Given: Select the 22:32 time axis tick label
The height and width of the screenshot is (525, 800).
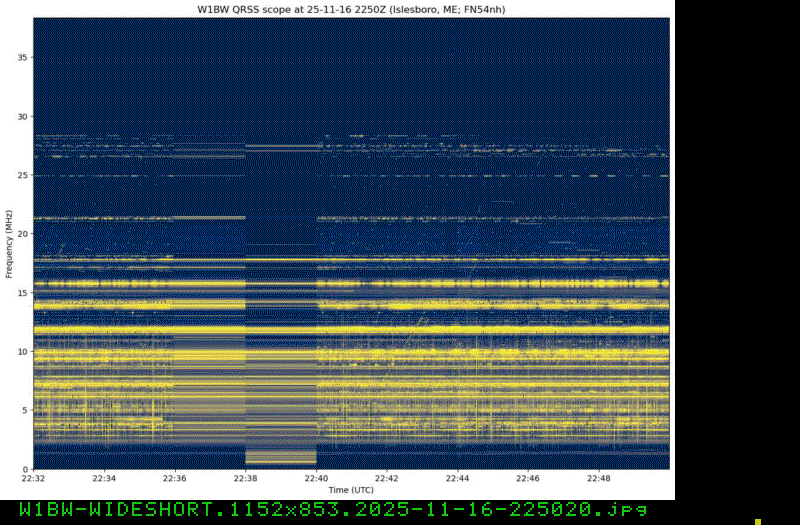Looking at the screenshot, I should [x=34, y=479].
